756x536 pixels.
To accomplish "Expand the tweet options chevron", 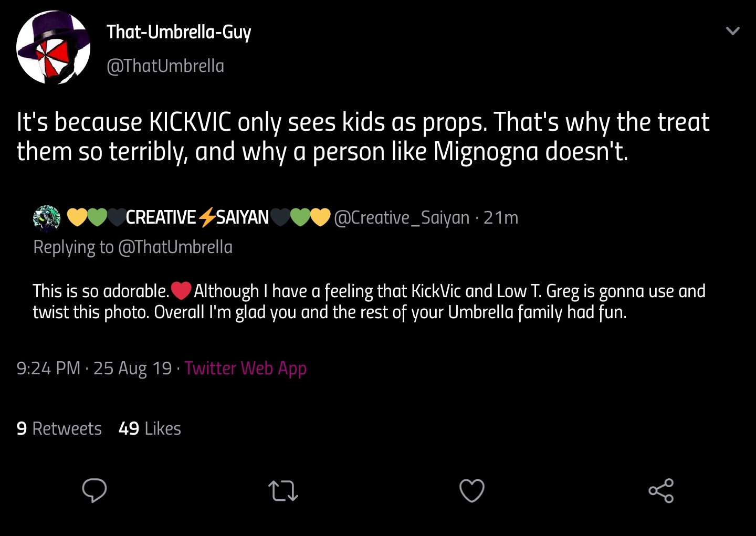I will pos(733,31).
